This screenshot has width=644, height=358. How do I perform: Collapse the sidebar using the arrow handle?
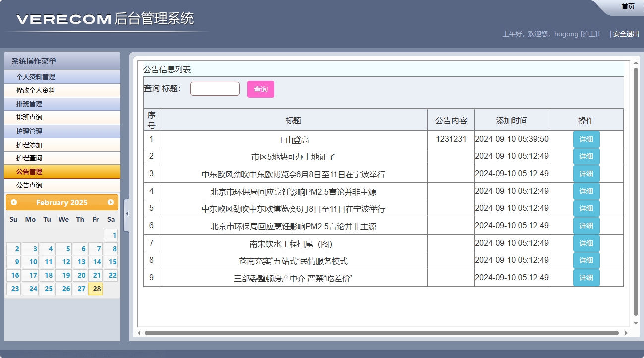(x=127, y=214)
